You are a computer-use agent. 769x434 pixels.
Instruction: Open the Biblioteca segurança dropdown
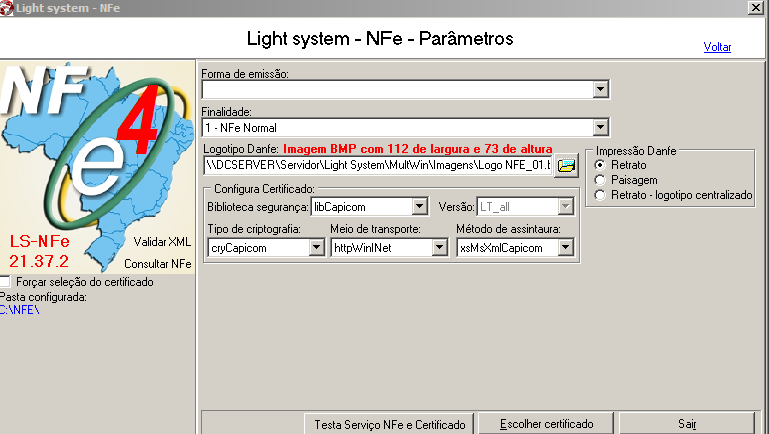[x=419, y=206]
